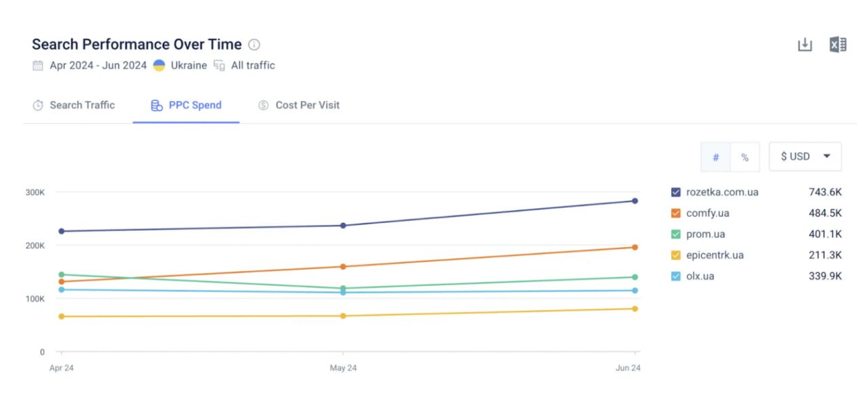Click the comfy.ua May 24 data point
The width and height of the screenshot is (868, 399).
coord(343,266)
